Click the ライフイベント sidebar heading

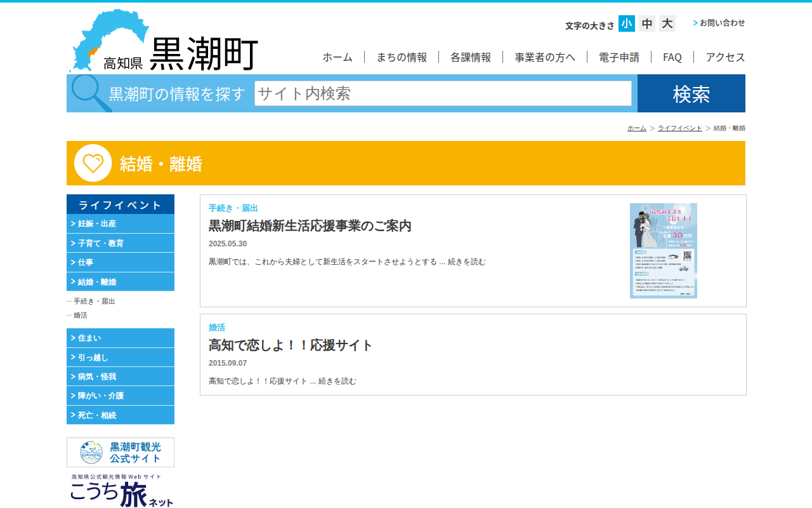[121, 204]
